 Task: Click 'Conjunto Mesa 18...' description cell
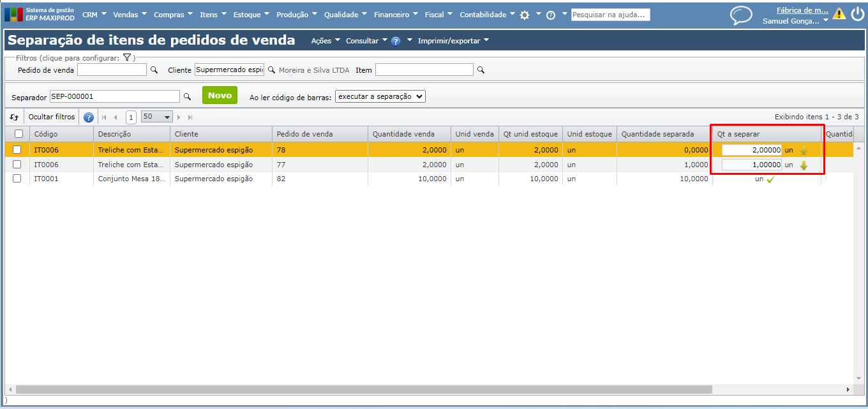point(131,179)
